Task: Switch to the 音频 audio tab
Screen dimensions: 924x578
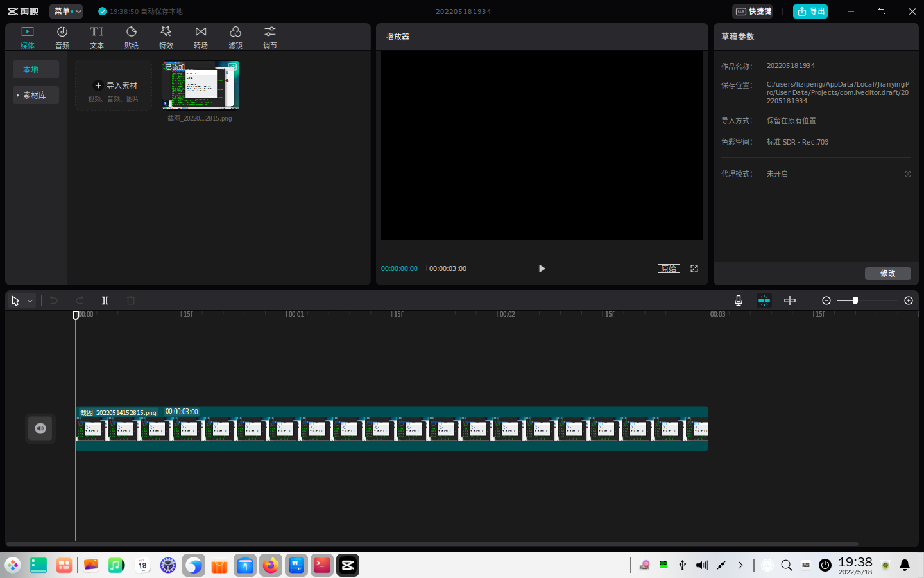Action: pyautogui.click(x=62, y=37)
